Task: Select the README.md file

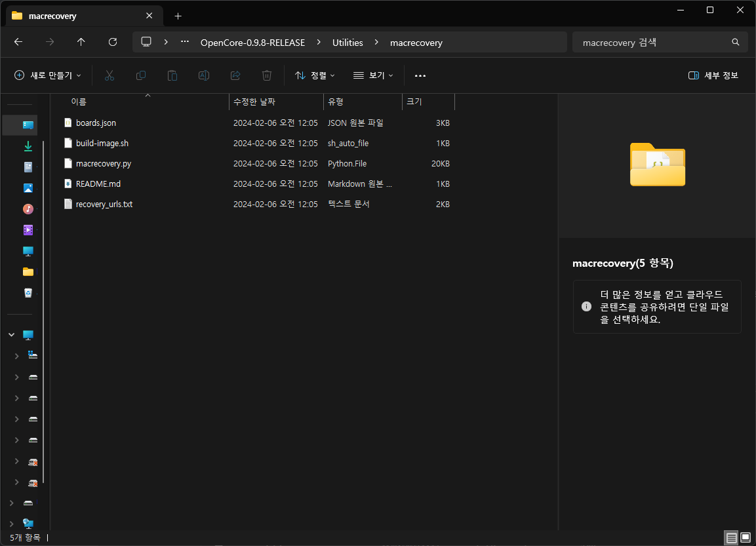Action: point(98,184)
